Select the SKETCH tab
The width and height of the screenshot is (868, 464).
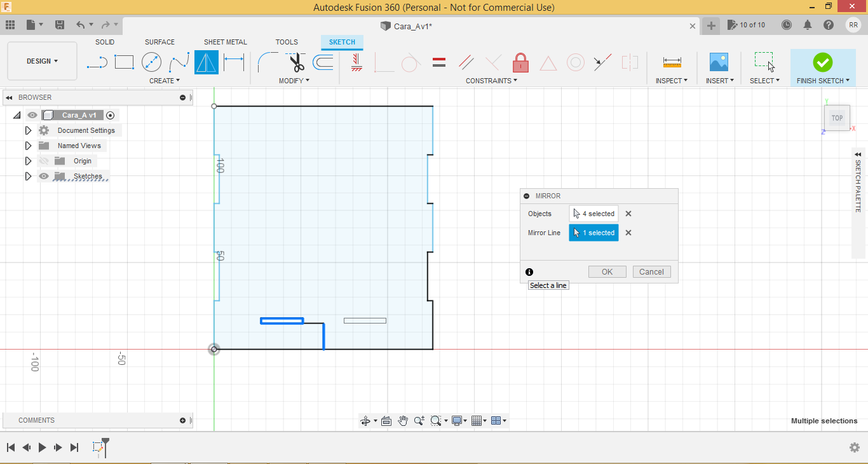click(x=342, y=42)
